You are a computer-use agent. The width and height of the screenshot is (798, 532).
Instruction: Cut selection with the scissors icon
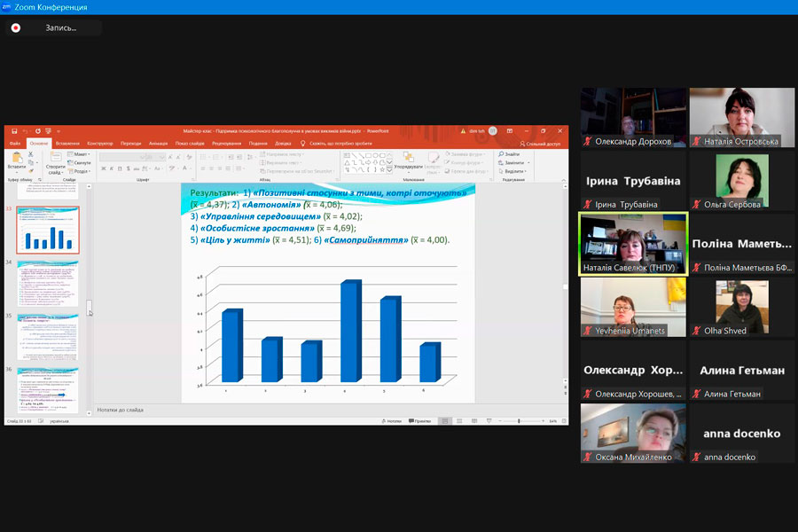[30, 154]
